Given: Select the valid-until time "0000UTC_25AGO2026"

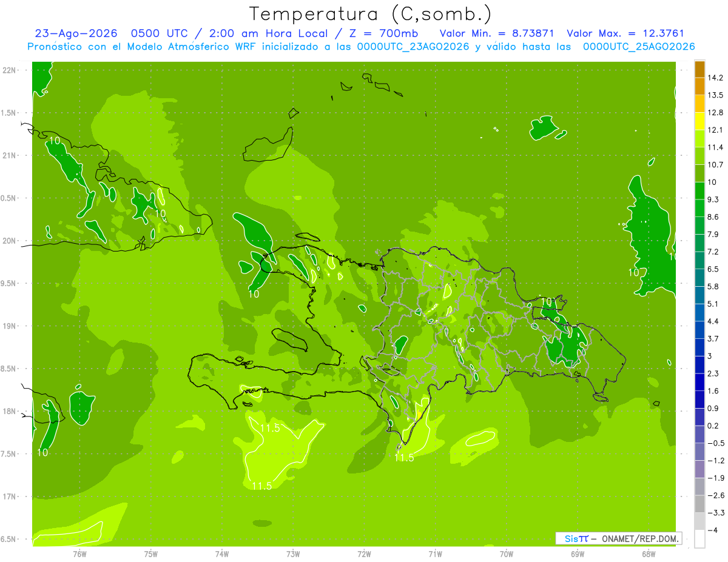Looking at the screenshot, I should 639,47.
